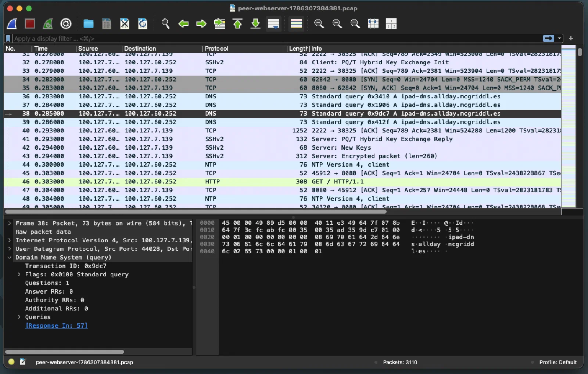Select packet 42 Server: New Keys
Viewport: 588px width, 374px height.
click(282, 148)
